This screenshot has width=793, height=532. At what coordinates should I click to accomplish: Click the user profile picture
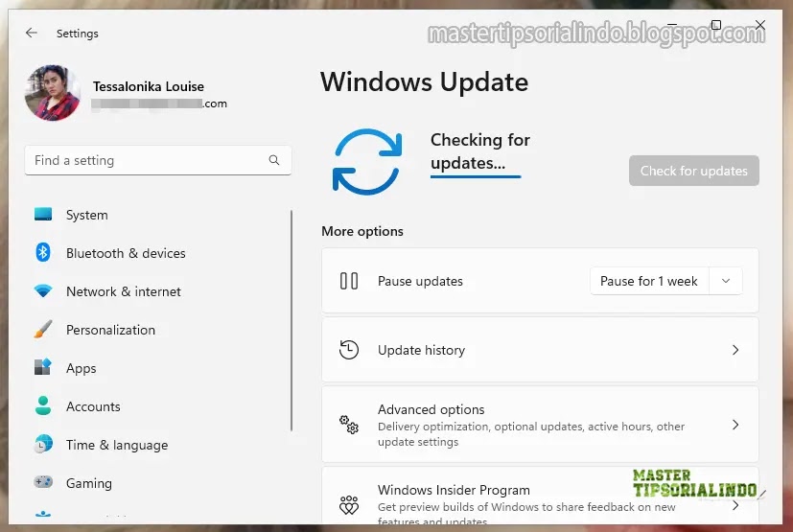[53, 93]
